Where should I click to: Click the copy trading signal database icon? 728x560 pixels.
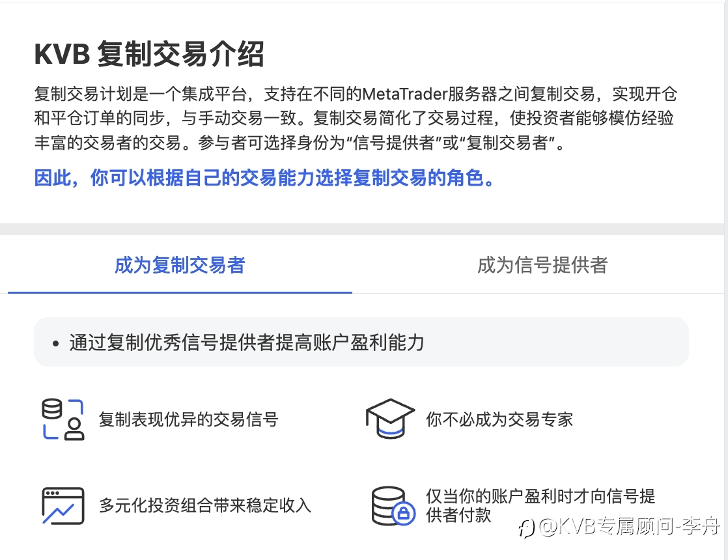(63, 419)
